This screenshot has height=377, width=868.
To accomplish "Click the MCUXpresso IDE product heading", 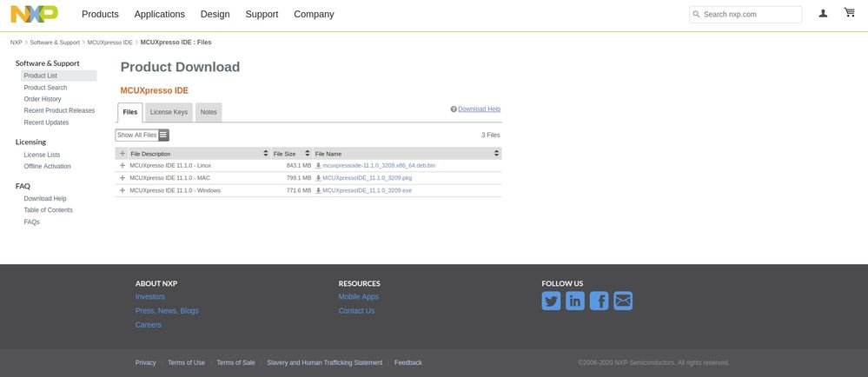I will pos(155,91).
